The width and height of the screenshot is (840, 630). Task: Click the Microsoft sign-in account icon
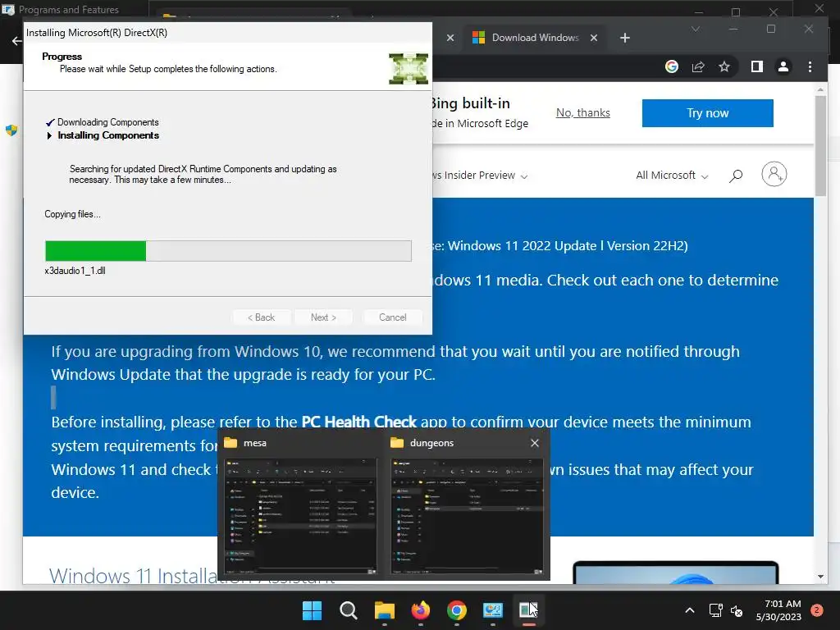tap(774, 174)
